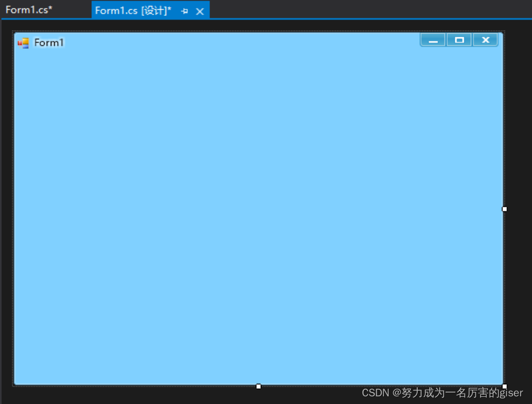
Task: Click the Form1 title text
Action: tap(49, 43)
